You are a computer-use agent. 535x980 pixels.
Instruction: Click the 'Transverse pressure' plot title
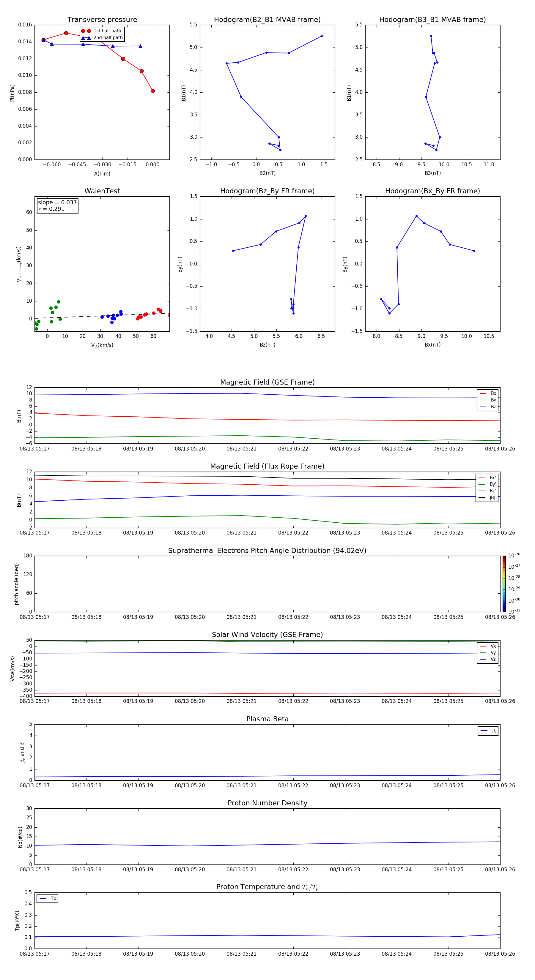[x=102, y=20]
